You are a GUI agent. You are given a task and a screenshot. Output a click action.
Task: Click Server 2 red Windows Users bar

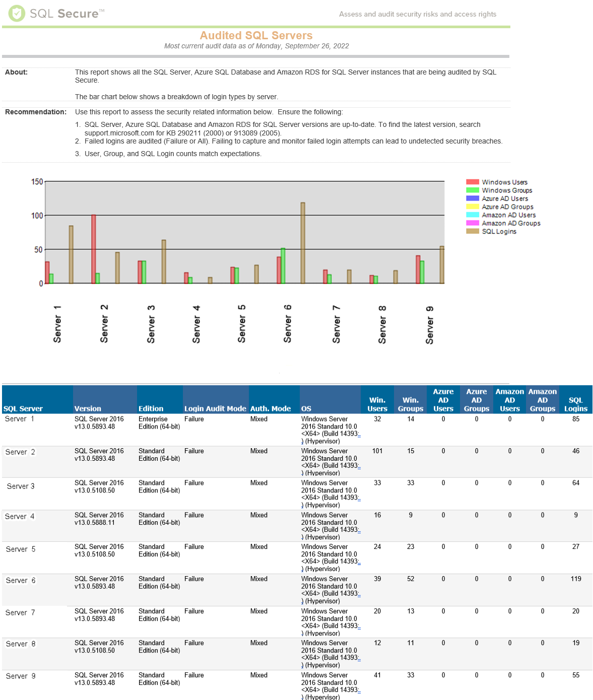coord(94,249)
